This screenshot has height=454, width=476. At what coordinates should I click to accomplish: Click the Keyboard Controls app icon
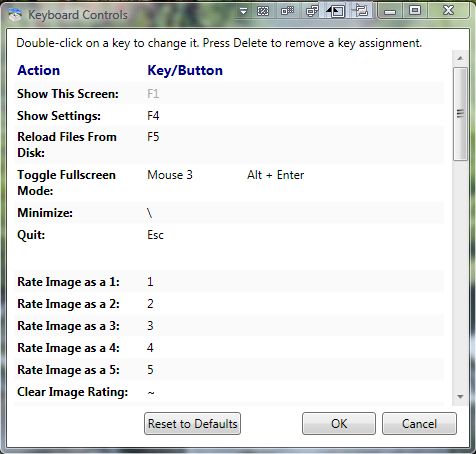(15, 15)
